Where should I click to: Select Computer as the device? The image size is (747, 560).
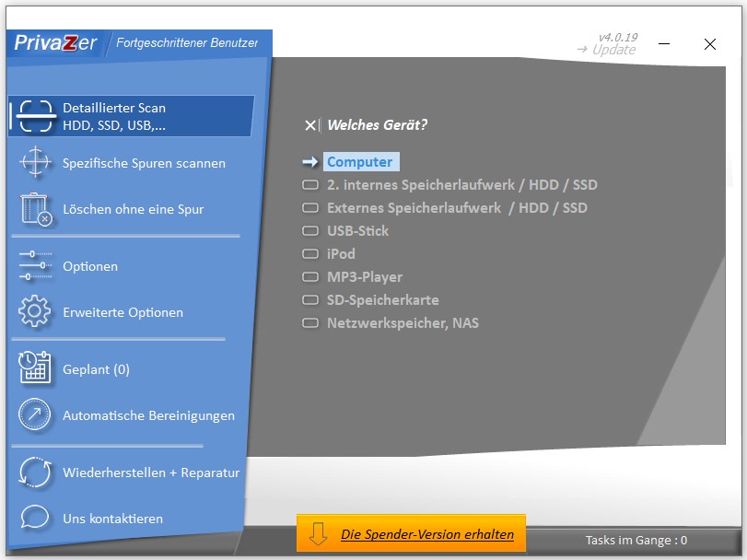[361, 162]
